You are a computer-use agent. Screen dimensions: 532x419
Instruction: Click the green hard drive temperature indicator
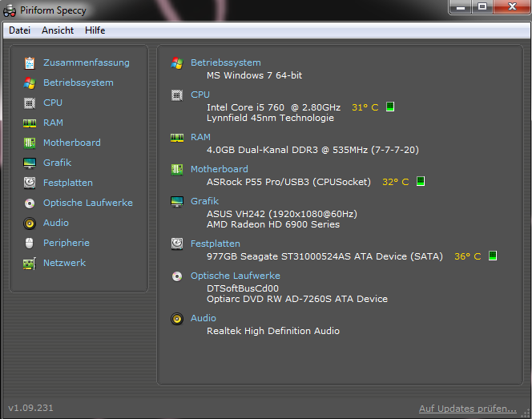point(493,256)
